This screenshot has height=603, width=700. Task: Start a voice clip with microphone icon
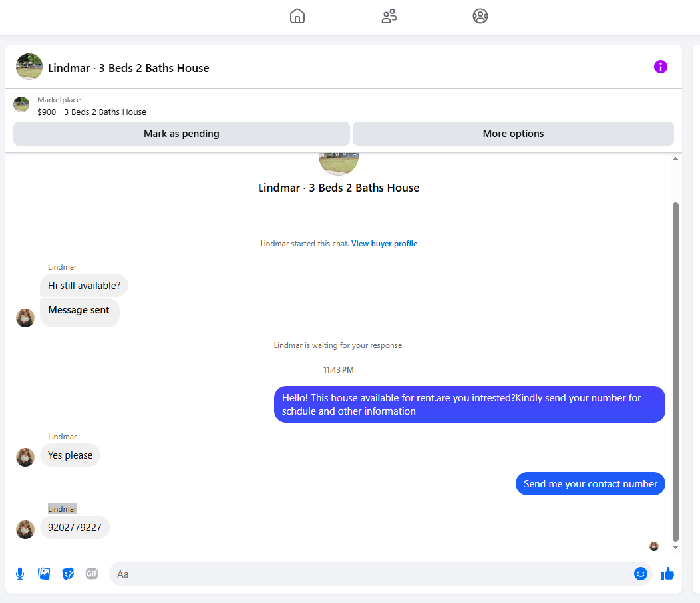point(20,574)
